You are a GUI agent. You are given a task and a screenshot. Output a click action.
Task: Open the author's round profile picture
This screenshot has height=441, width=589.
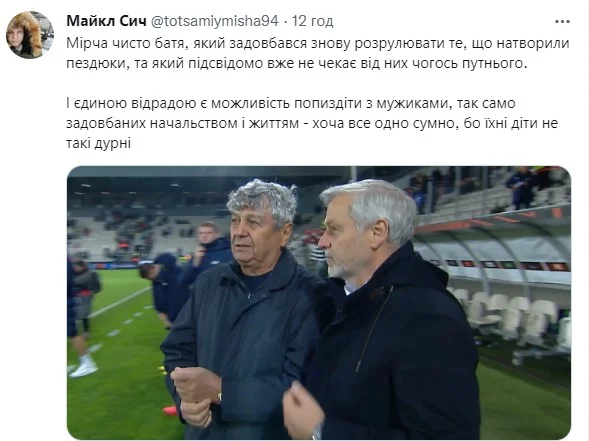pyautogui.click(x=30, y=35)
